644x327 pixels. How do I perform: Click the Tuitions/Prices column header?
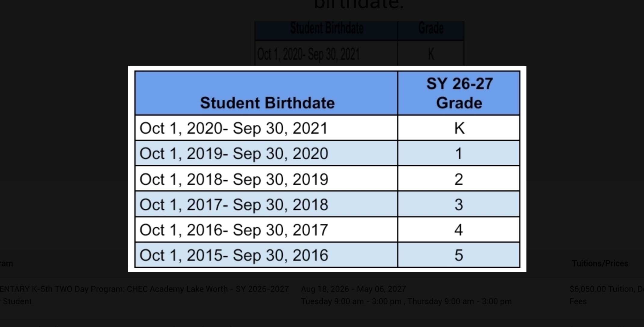[x=600, y=263]
